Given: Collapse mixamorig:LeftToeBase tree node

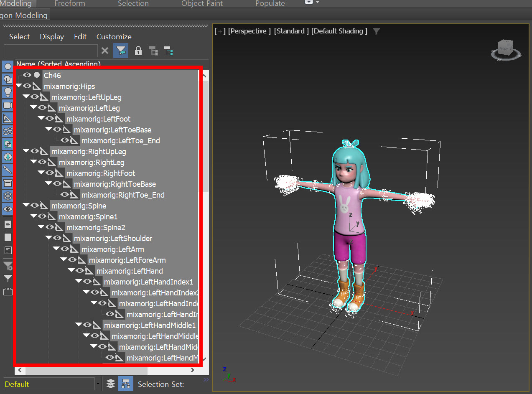Looking at the screenshot, I should [49, 129].
